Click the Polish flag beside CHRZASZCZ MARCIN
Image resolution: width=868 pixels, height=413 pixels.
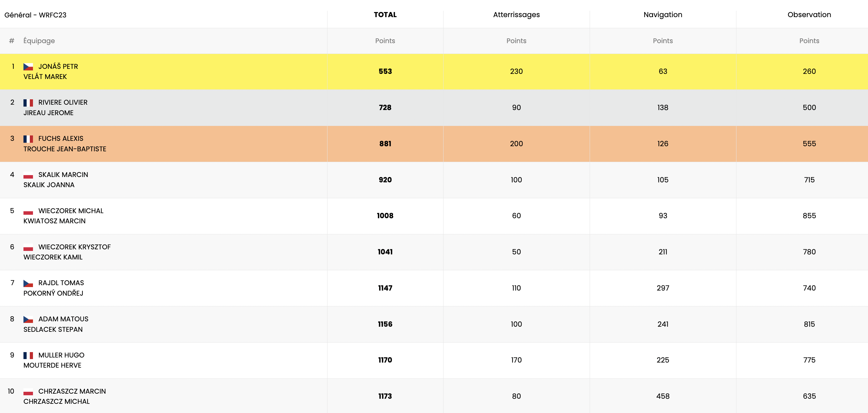(x=28, y=391)
